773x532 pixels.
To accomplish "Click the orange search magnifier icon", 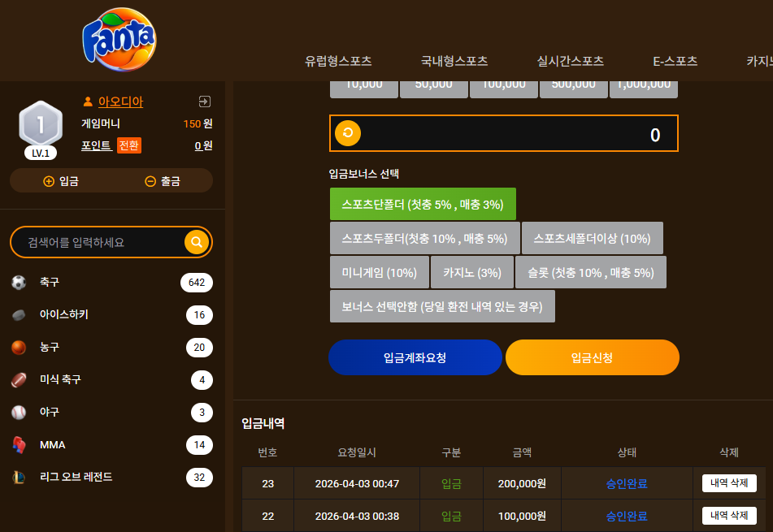I will pyautogui.click(x=196, y=242).
